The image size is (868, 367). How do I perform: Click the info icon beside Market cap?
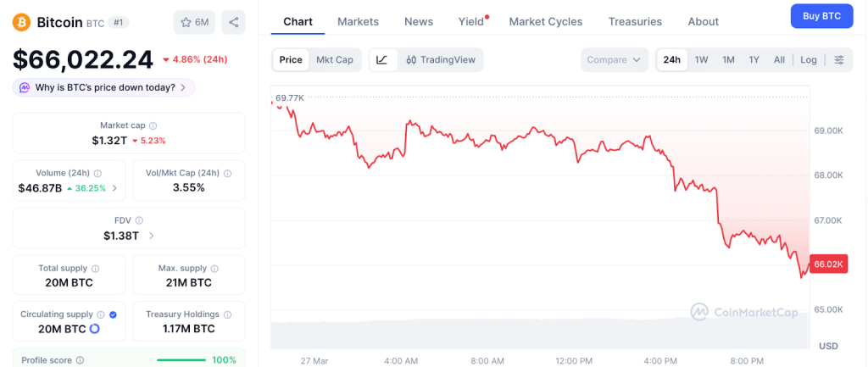153,125
